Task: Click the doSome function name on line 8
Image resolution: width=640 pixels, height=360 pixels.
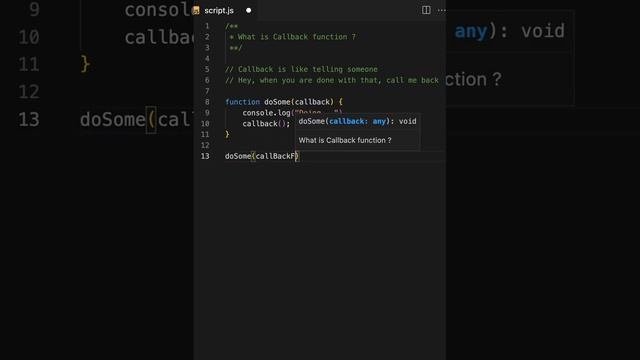Action: [x=277, y=102]
